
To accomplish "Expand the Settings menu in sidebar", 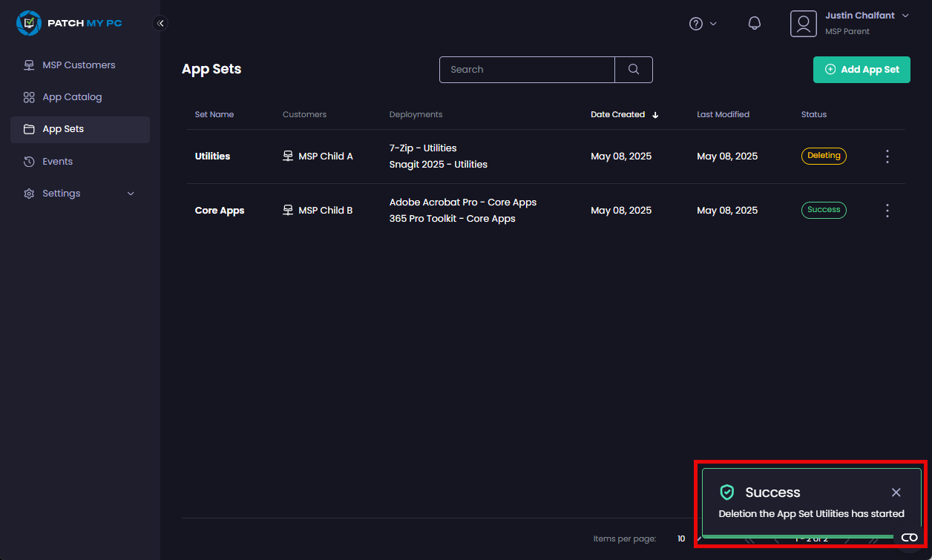I will coord(79,194).
